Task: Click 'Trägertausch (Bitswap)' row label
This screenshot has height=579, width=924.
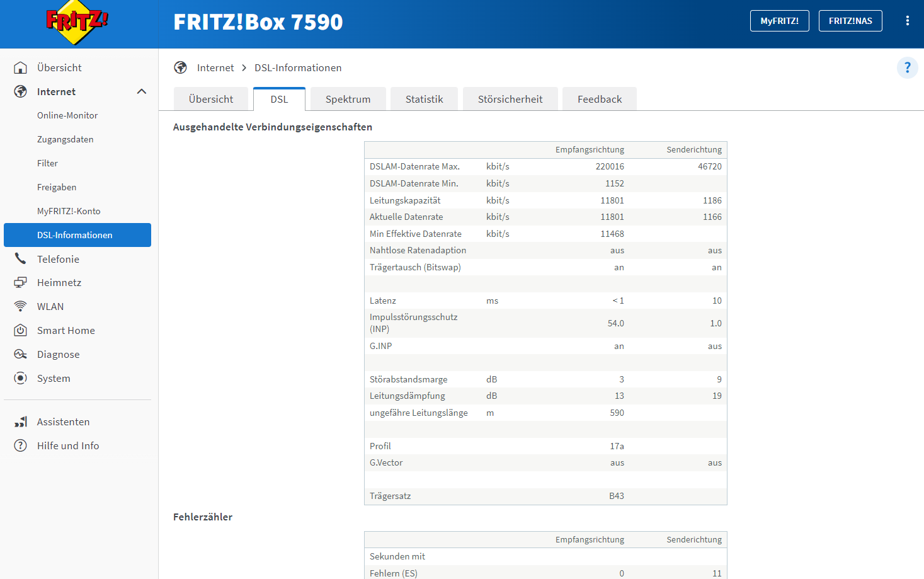Action: [415, 267]
